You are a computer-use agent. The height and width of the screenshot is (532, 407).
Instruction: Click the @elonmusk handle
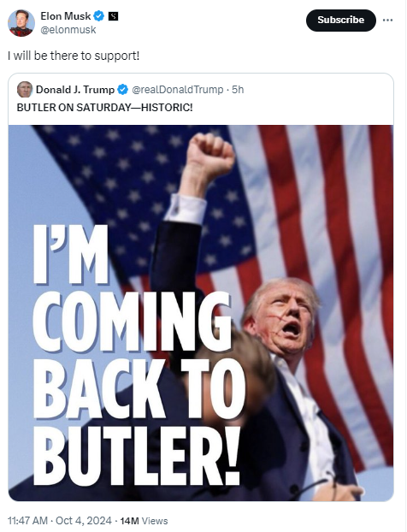click(68, 30)
